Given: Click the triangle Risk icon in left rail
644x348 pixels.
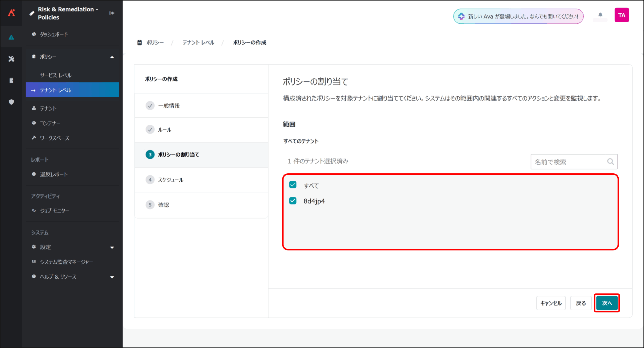Looking at the screenshot, I should tap(11, 37).
